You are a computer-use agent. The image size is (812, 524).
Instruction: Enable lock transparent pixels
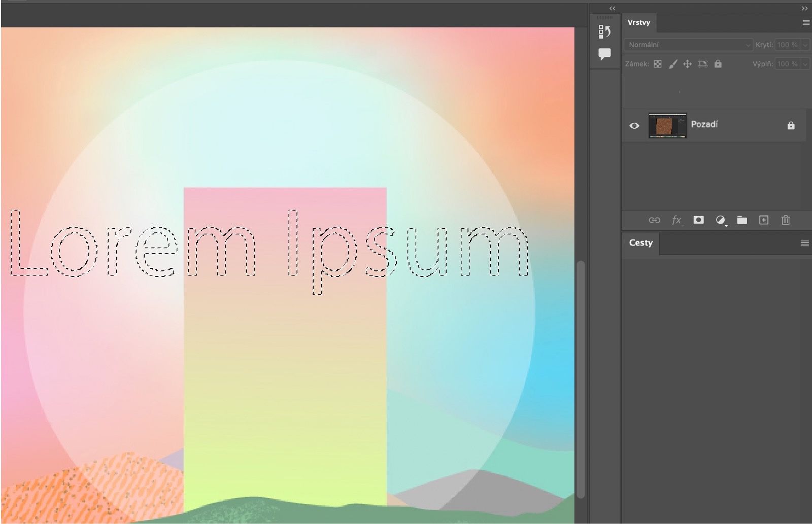click(x=657, y=64)
